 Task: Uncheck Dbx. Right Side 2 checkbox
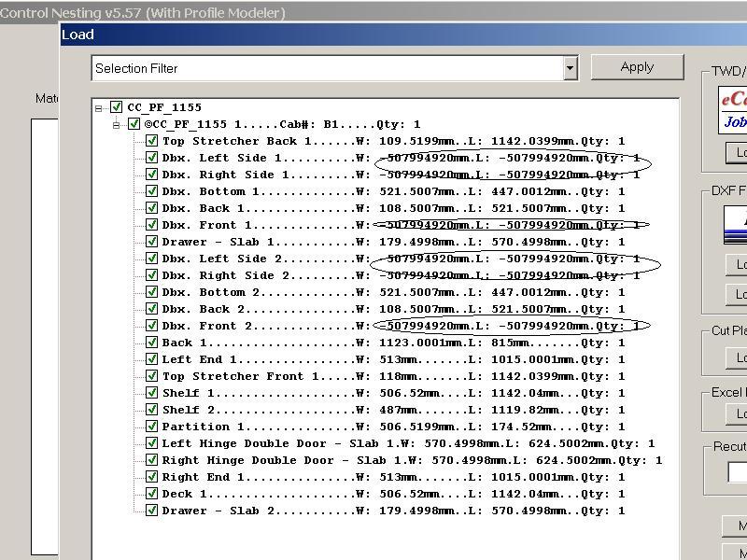(x=151, y=275)
